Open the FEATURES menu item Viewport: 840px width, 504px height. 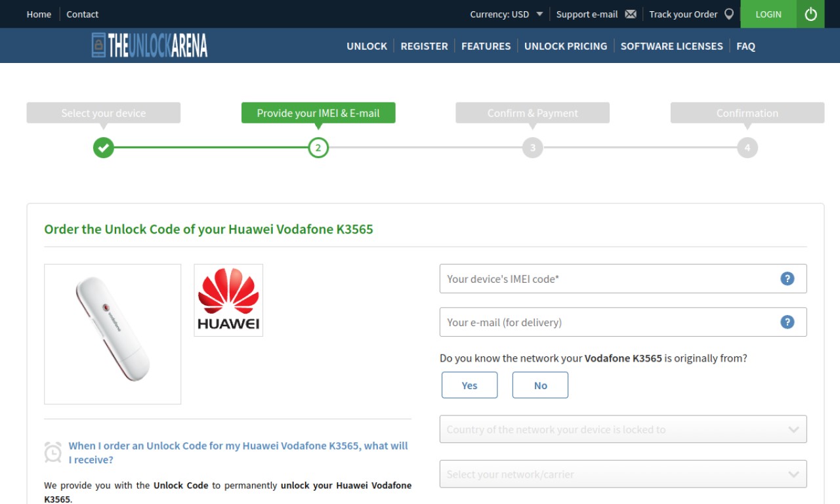pyautogui.click(x=486, y=46)
